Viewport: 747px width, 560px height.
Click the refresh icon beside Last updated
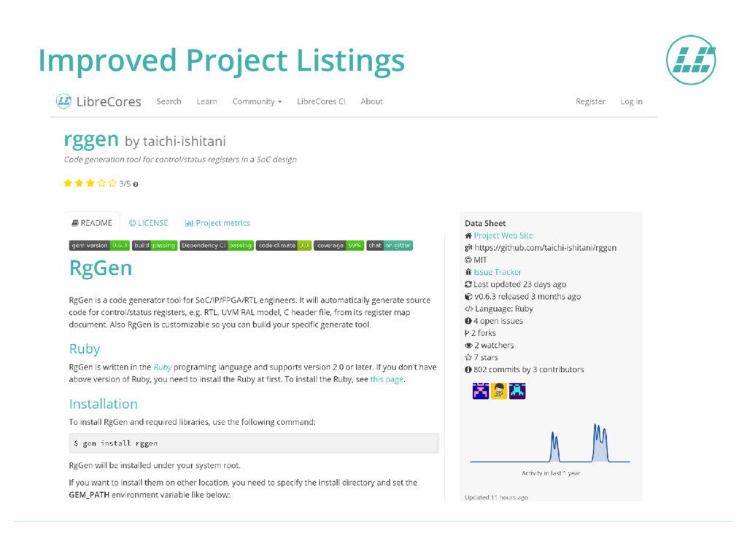point(468,284)
